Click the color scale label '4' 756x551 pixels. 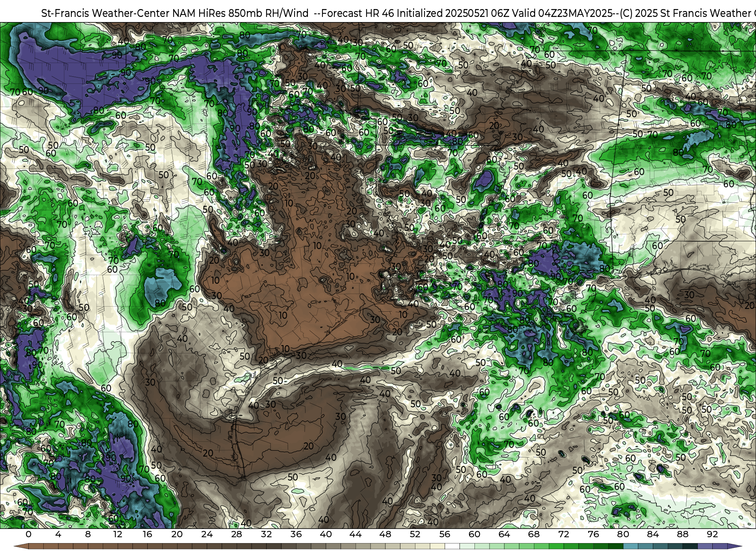pos(58,534)
